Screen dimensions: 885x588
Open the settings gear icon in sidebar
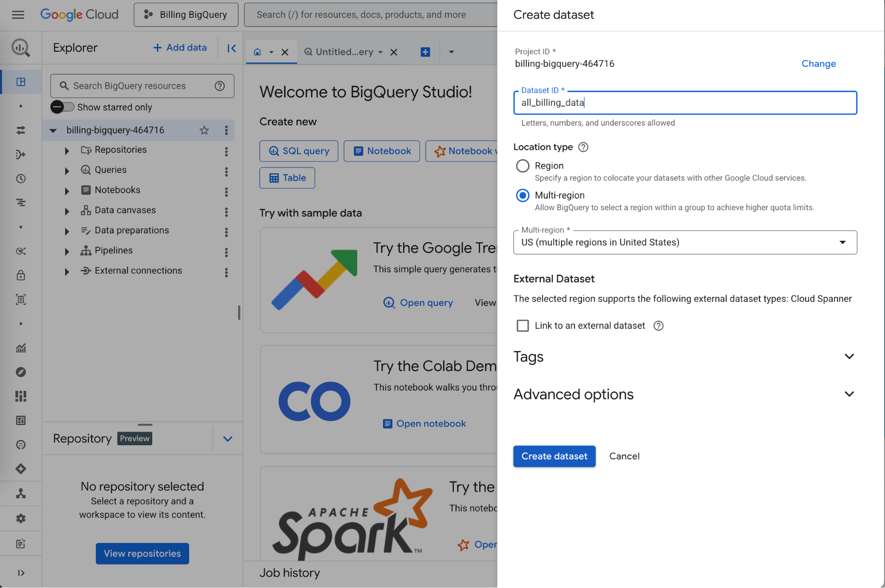(x=21, y=519)
